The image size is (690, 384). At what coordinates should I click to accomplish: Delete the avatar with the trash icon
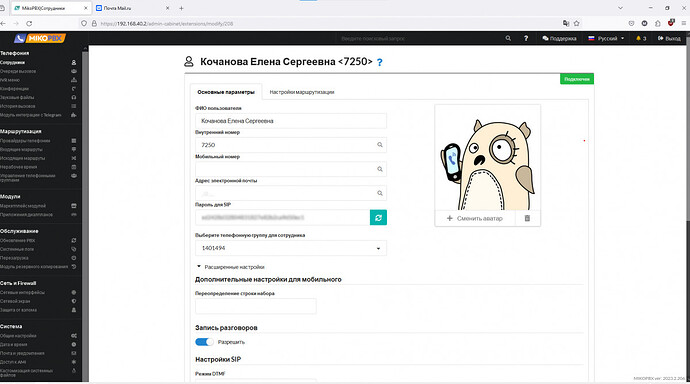click(x=527, y=218)
